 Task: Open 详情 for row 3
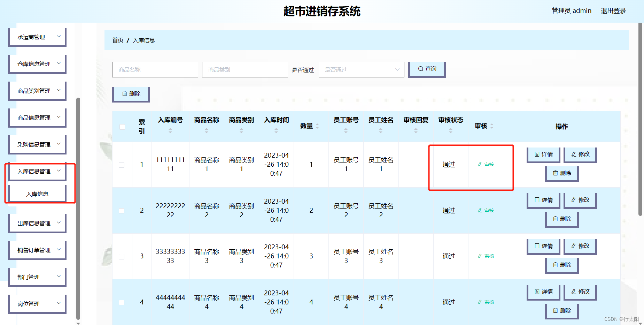point(543,247)
